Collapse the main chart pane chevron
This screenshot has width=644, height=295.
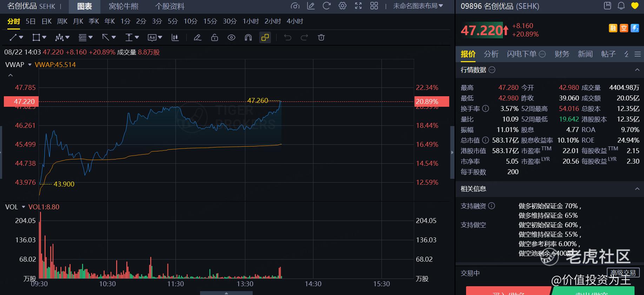click(x=11, y=75)
